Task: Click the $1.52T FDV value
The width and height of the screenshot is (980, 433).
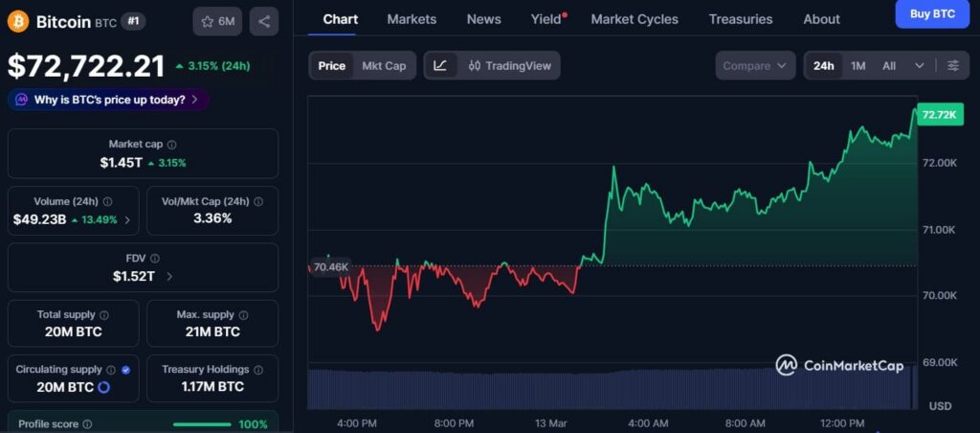Action: coord(134,276)
